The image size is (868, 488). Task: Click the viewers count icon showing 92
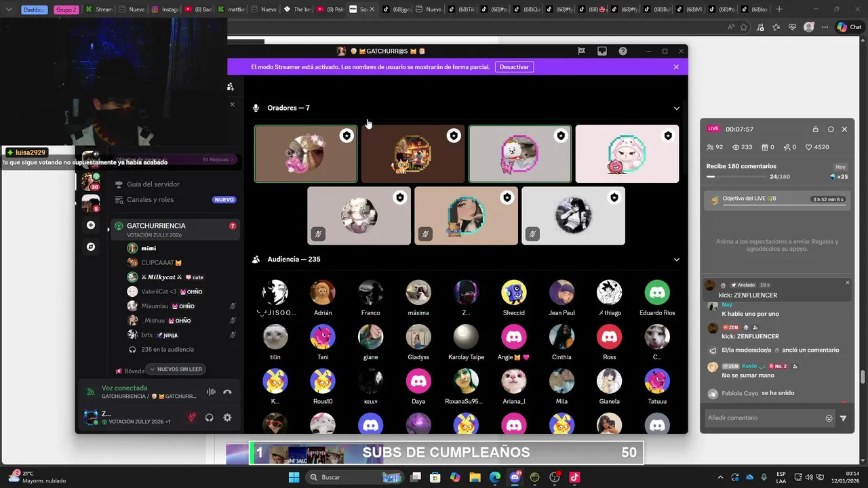point(710,147)
